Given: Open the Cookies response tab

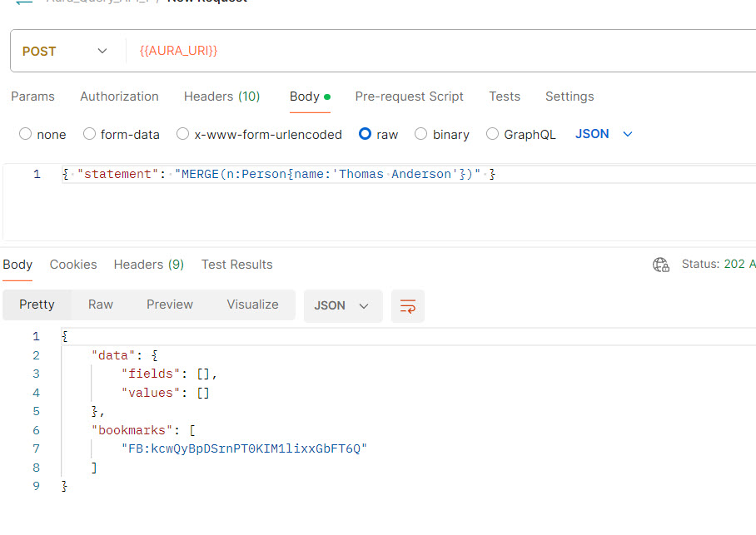Looking at the screenshot, I should (x=73, y=265).
